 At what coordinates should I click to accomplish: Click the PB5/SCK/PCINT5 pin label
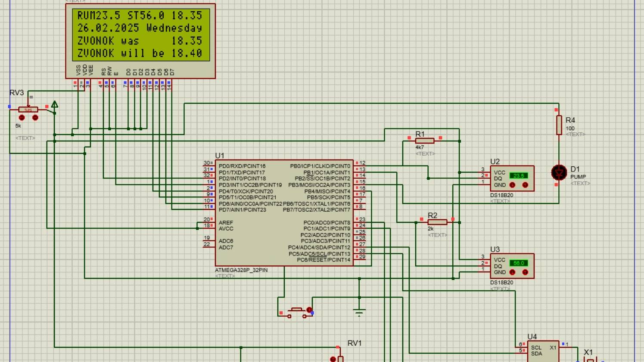tap(329, 197)
